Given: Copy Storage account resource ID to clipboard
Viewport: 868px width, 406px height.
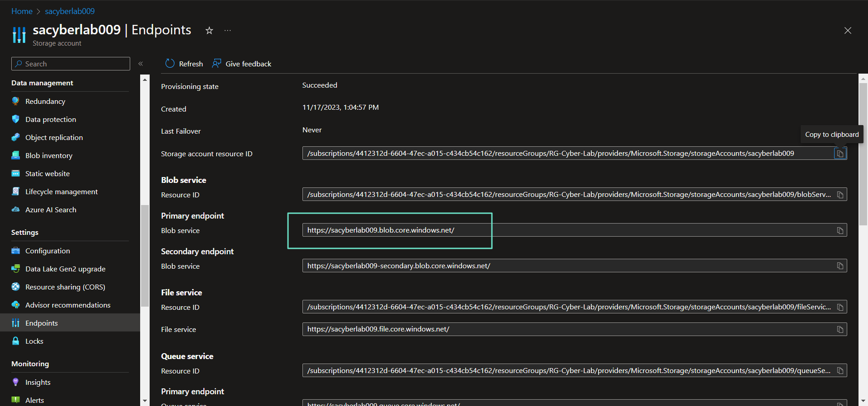Looking at the screenshot, I should [840, 154].
